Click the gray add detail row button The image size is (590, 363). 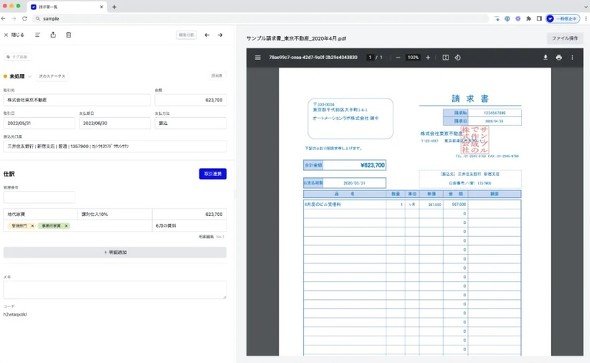pyautogui.click(x=115, y=252)
